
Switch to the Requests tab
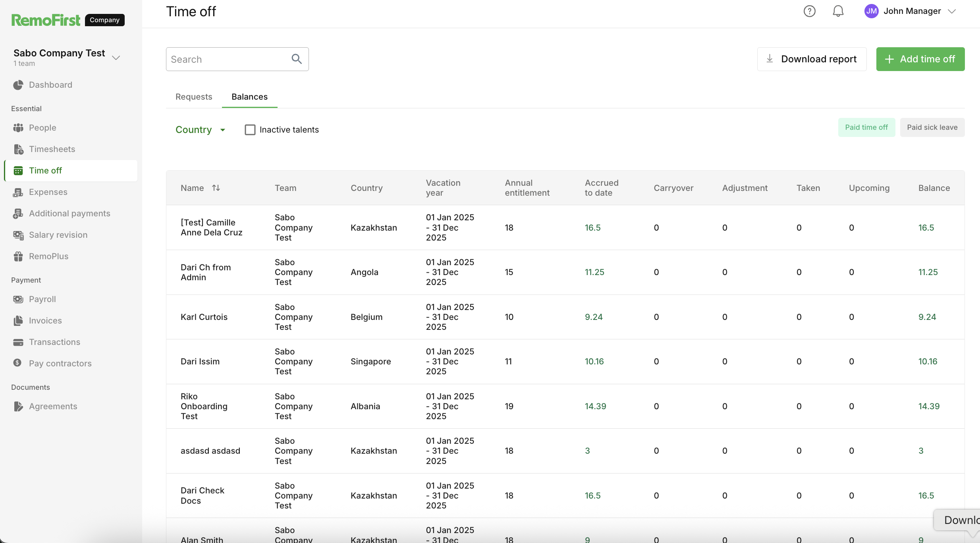[x=194, y=97]
